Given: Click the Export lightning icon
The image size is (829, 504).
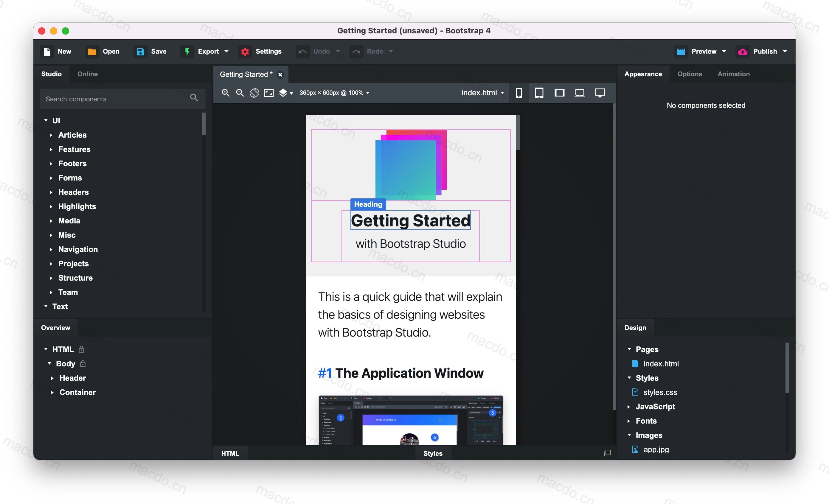Looking at the screenshot, I should [x=187, y=52].
